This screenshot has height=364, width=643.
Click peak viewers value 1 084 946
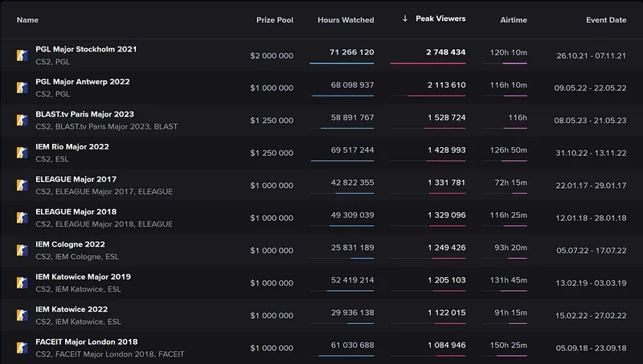447,346
